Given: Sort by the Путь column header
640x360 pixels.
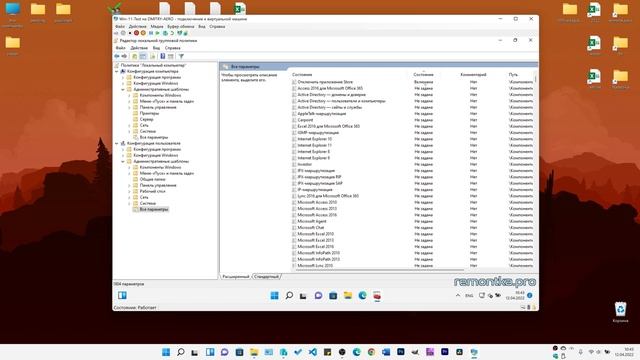Looking at the screenshot, I should pos(513,75).
